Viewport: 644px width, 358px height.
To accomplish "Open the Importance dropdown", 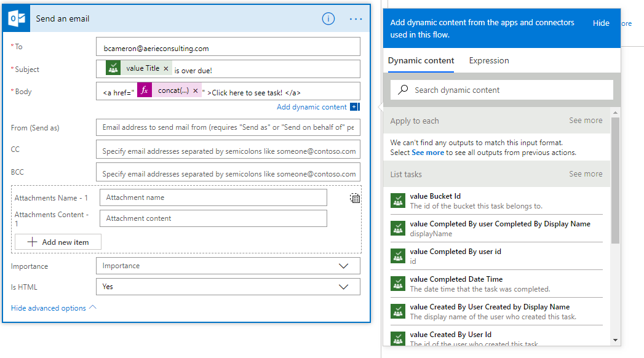I will tap(228, 266).
